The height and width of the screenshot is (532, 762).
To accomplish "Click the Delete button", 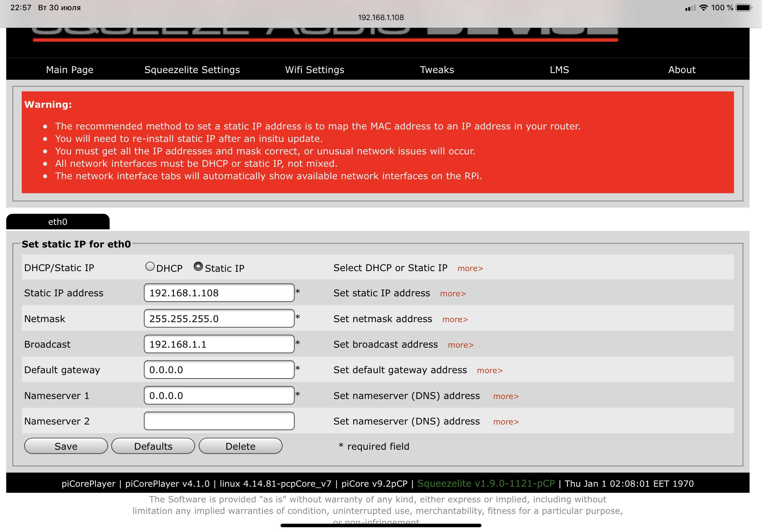I will point(240,446).
